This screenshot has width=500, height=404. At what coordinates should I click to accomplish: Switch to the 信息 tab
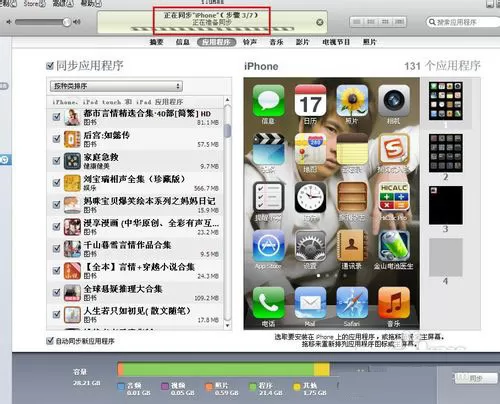(183, 42)
